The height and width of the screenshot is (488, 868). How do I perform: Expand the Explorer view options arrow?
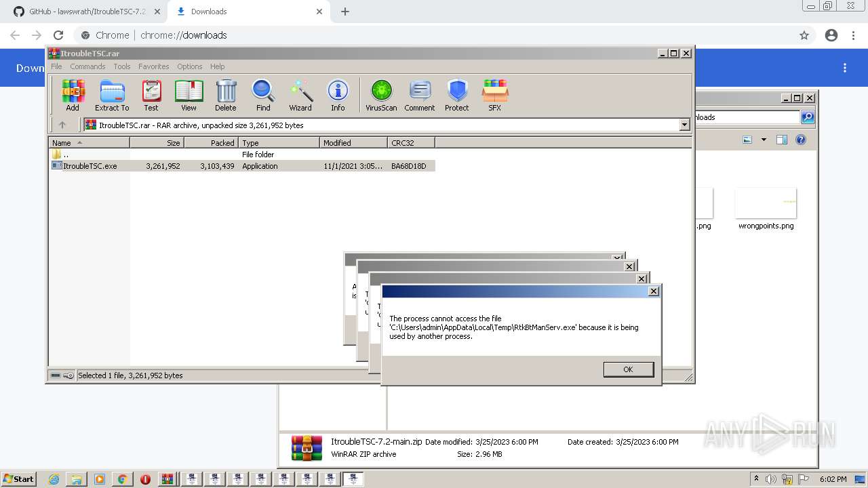tap(764, 140)
